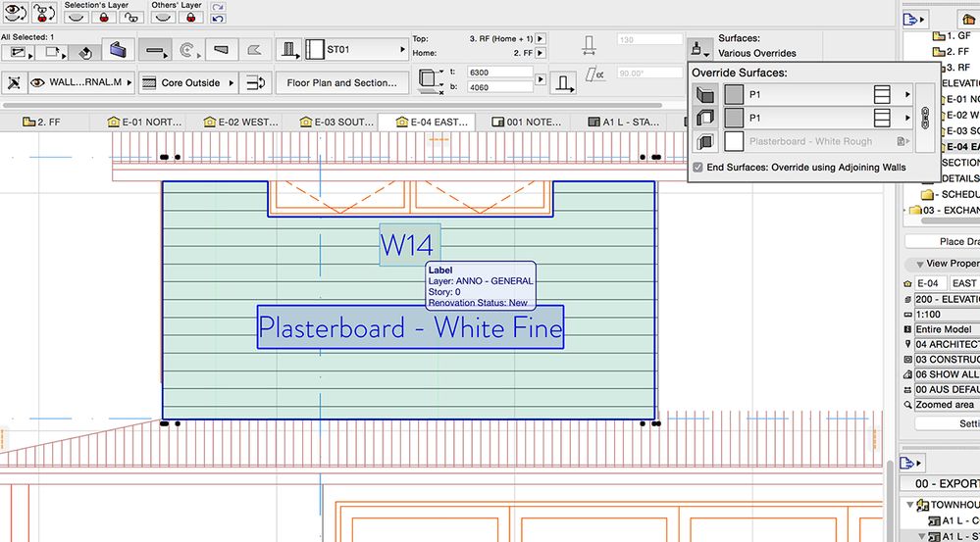Lock Others' Layer
980x542 pixels.
coord(191,17)
